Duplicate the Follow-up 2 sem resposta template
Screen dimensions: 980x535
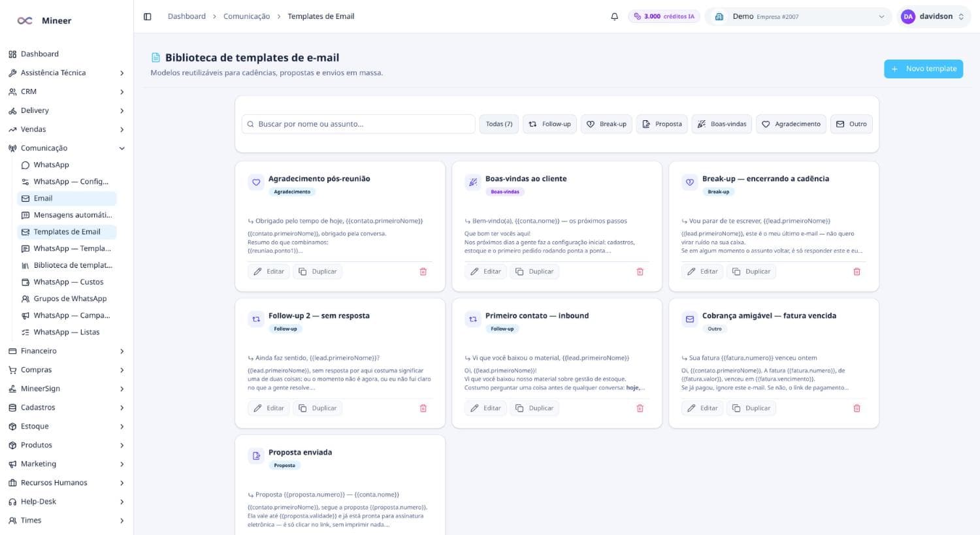[318, 408]
